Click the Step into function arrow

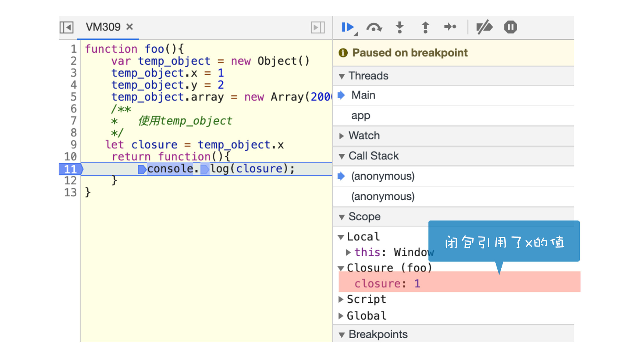tap(400, 28)
